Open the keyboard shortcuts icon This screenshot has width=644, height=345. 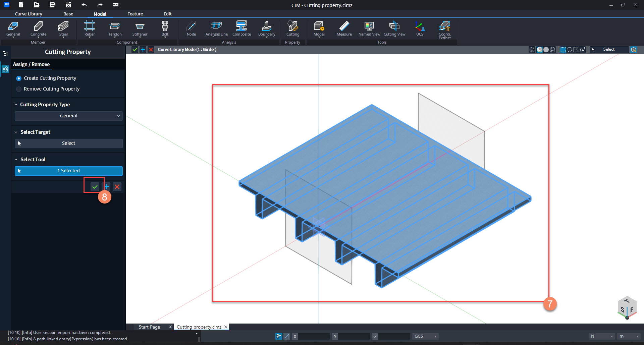coord(116,5)
